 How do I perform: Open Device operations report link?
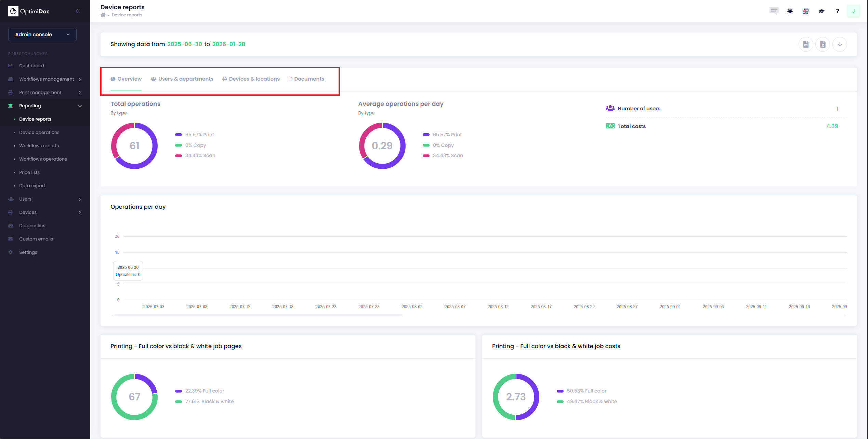[x=39, y=132]
